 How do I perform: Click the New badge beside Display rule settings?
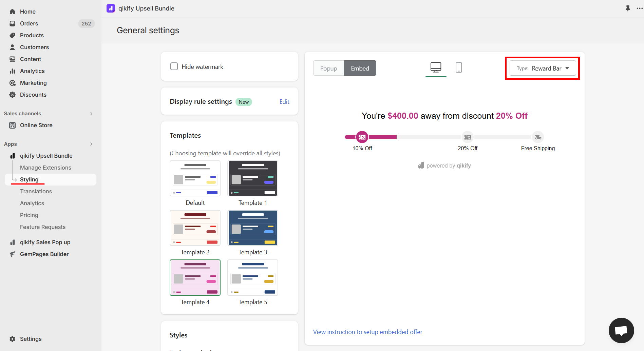pos(244,102)
